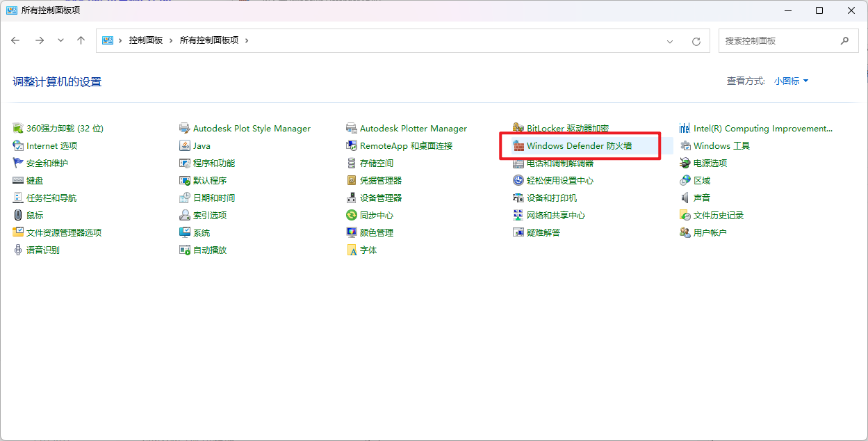Expand chevron after 控制面板 in address bar
Viewport: 868px width, 441px height.
171,40
